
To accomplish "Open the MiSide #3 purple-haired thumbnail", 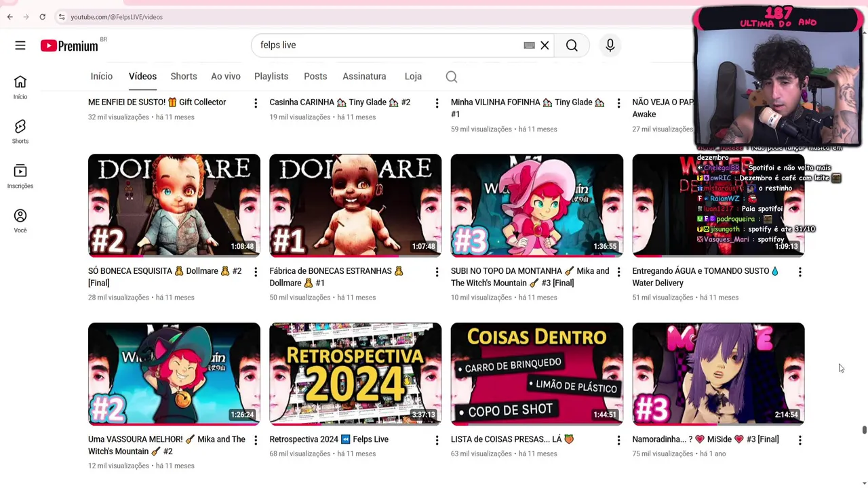I will pyautogui.click(x=718, y=374).
